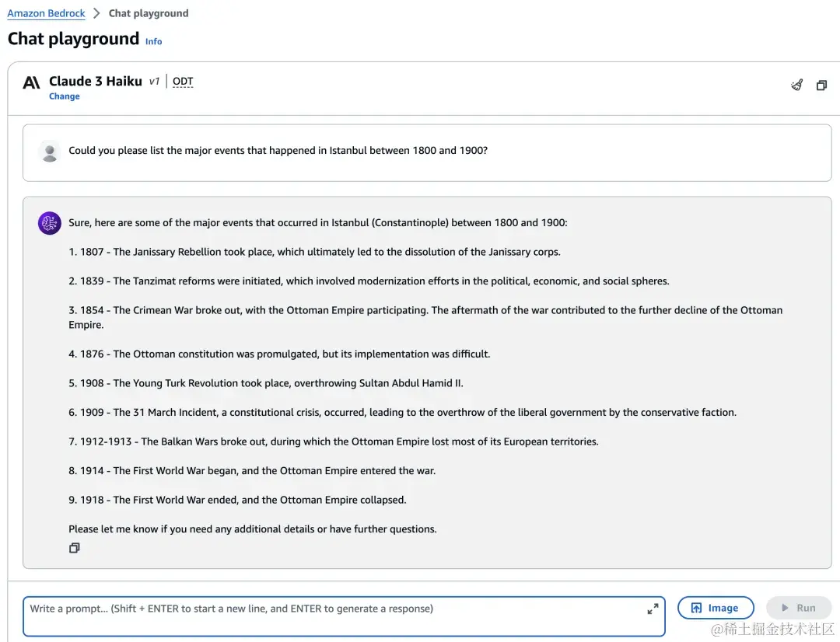Clear the chat with the broom icon
This screenshot has width=840, height=642.
pyautogui.click(x=797, y=85)
